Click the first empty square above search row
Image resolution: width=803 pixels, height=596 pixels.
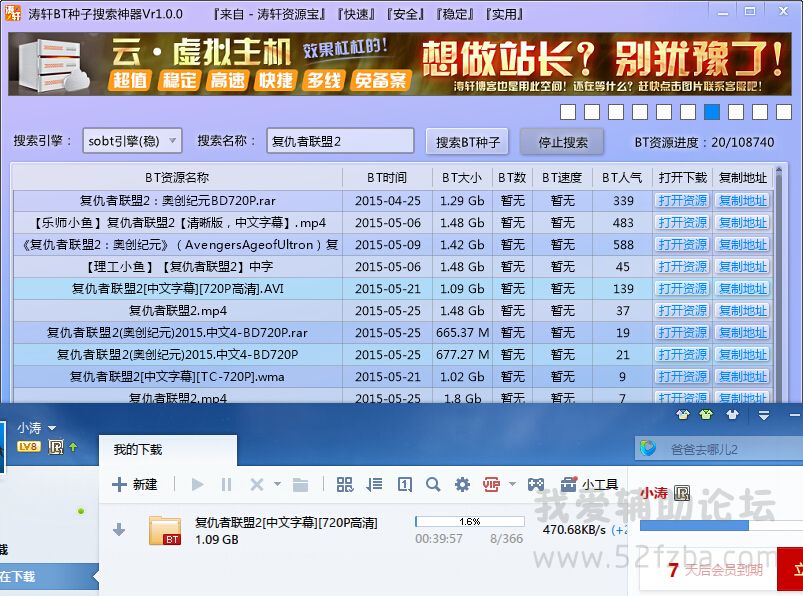click(568, 112)
